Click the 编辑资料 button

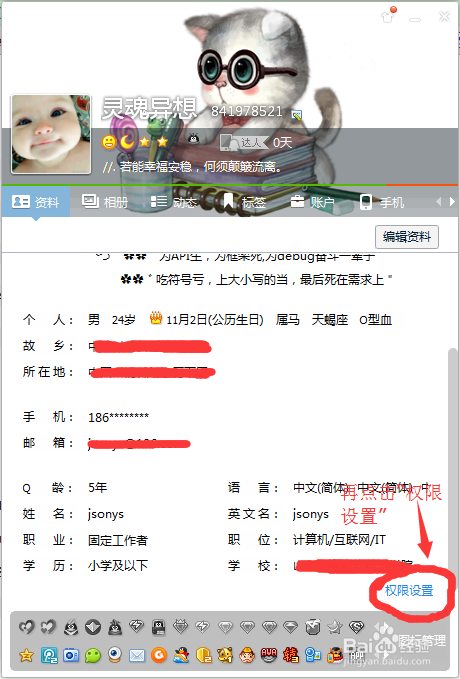(x=407, y=237)
